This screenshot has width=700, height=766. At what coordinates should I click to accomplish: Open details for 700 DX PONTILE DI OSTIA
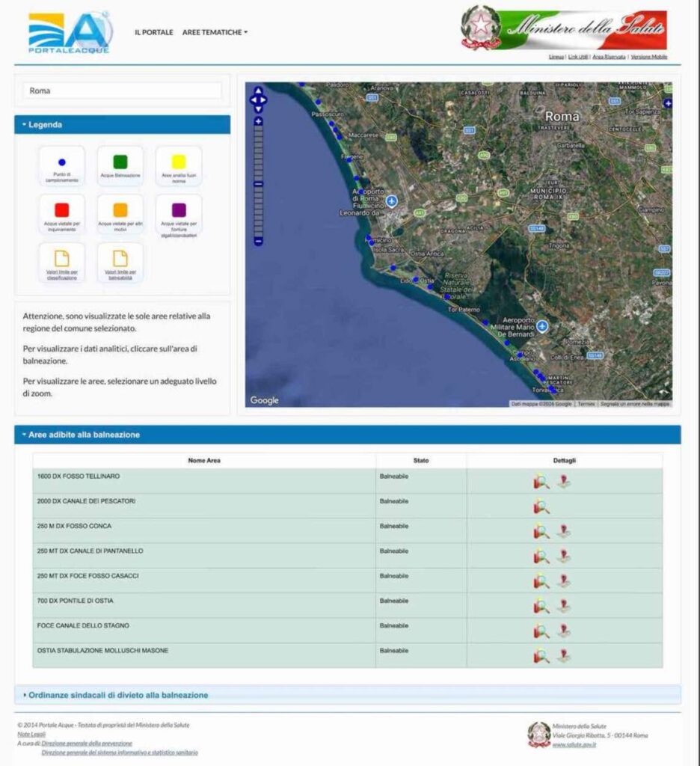[x=541, y=606]
